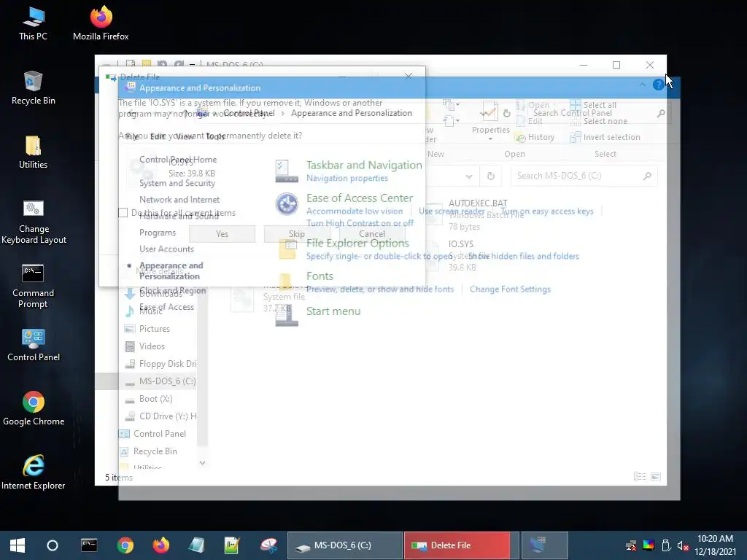Open the Tools menu in Control Panel

pyautogui.click(x=215, y=136)
